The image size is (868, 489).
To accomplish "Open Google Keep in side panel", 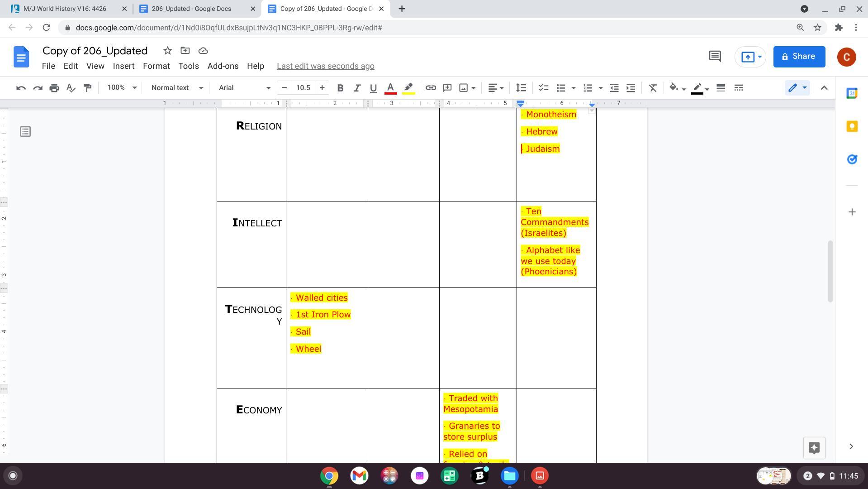I will [852, 126].
